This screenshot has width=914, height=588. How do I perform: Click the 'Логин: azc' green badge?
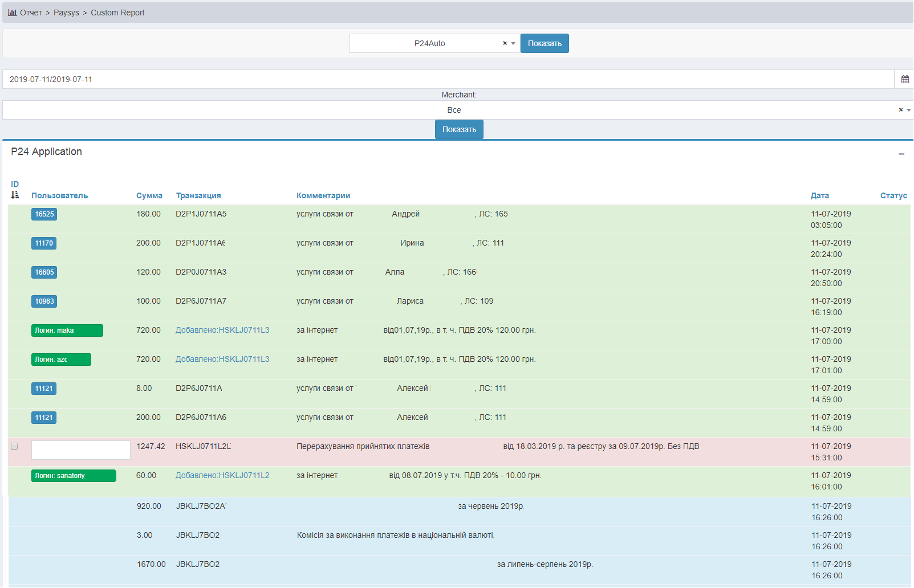pos(61,360)
